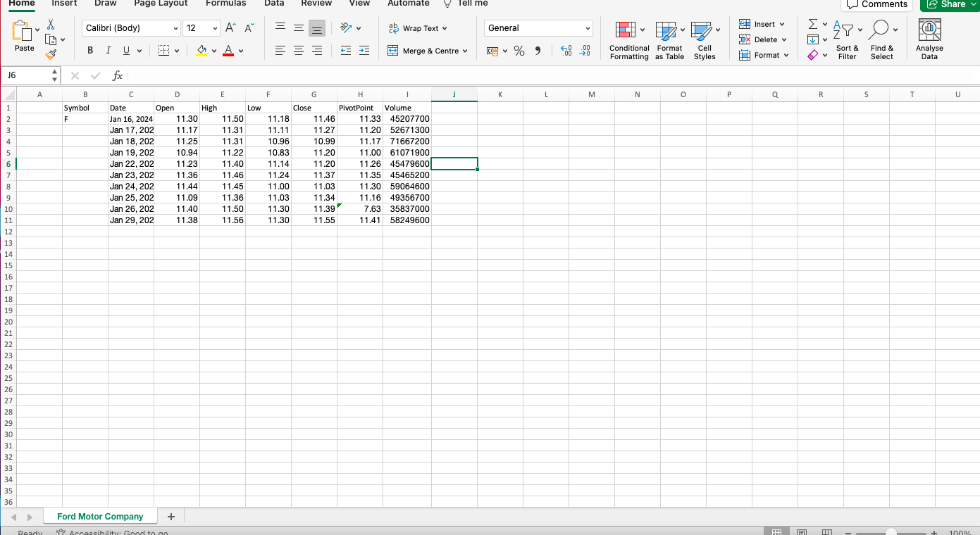This screenshot has width=980, height=535.
Task: Add a new sheet with plus button
Action: 171,517
